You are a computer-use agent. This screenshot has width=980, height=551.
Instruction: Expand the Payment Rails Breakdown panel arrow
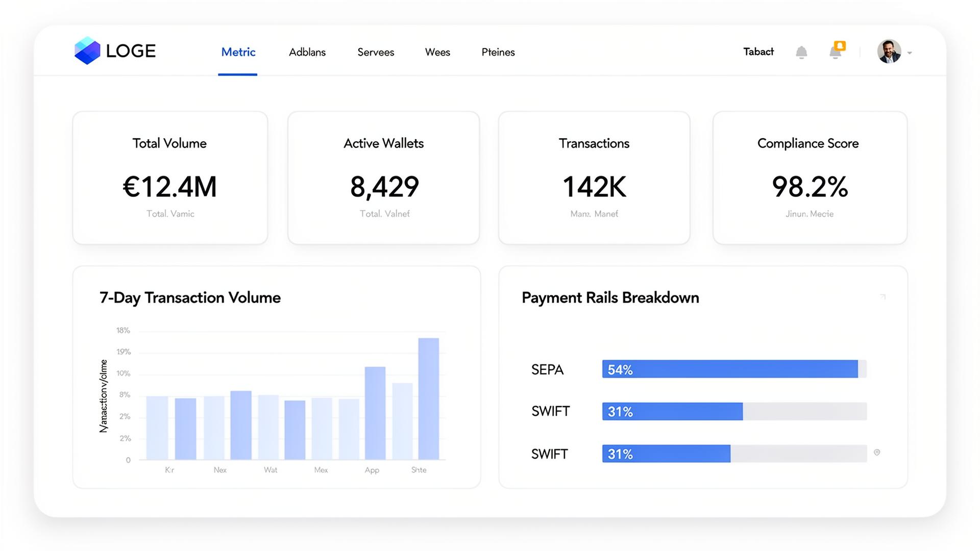(883, 296)
